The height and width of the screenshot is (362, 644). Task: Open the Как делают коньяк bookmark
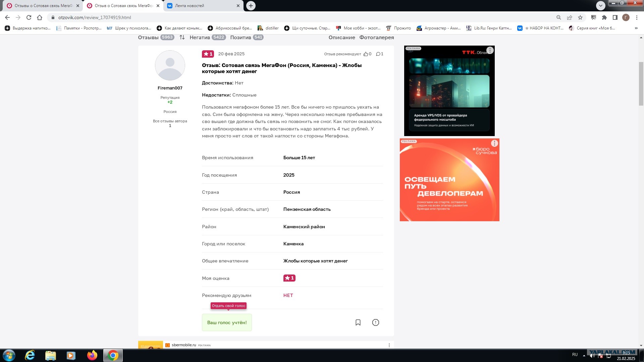179,28
